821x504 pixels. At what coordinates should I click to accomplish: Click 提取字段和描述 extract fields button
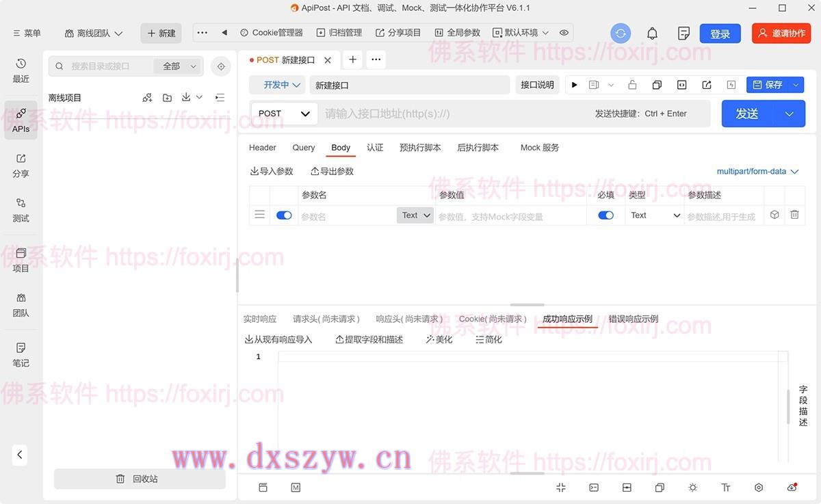(x=369, y=340)
